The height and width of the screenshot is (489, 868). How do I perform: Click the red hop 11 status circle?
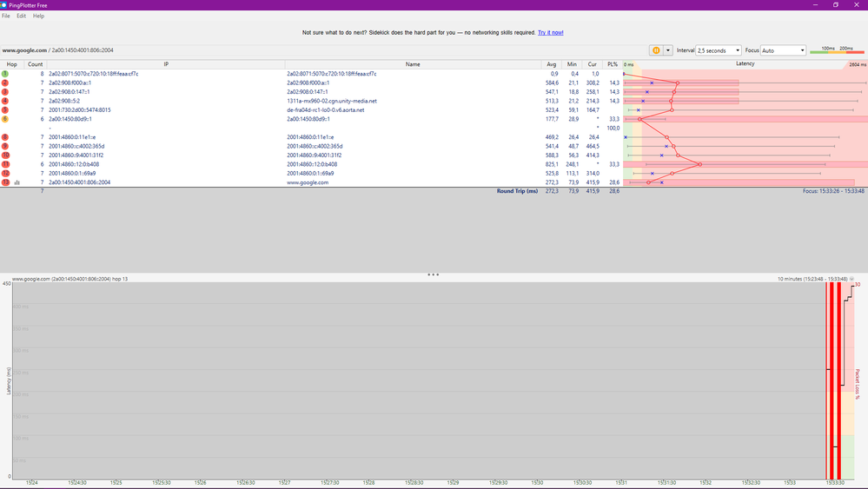pos(5,164)
